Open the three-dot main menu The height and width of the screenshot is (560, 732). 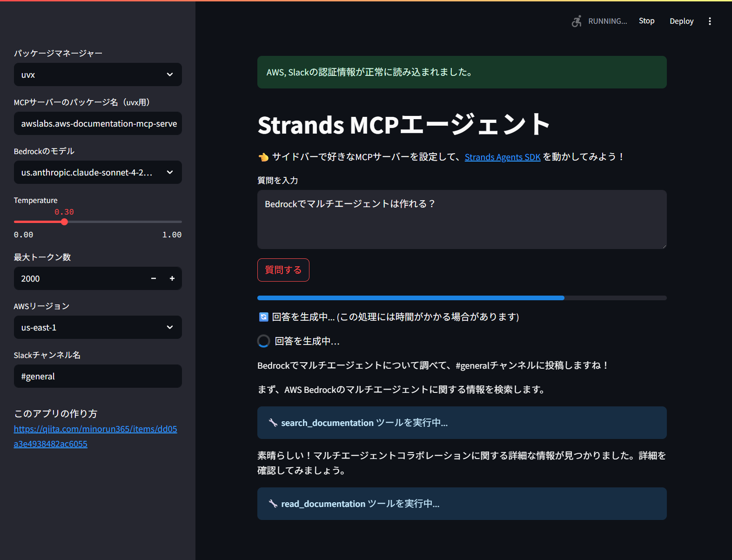710,21
